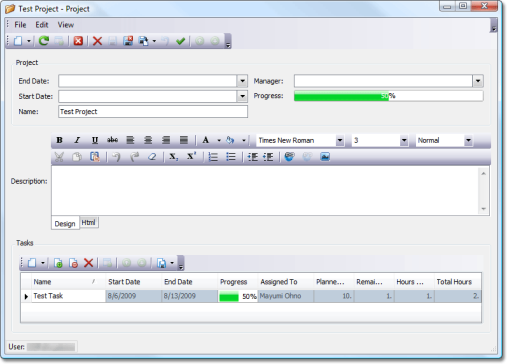507x364 pixels.
Task: Click the green Validate checkmark icon
Action: pos(180,41)
